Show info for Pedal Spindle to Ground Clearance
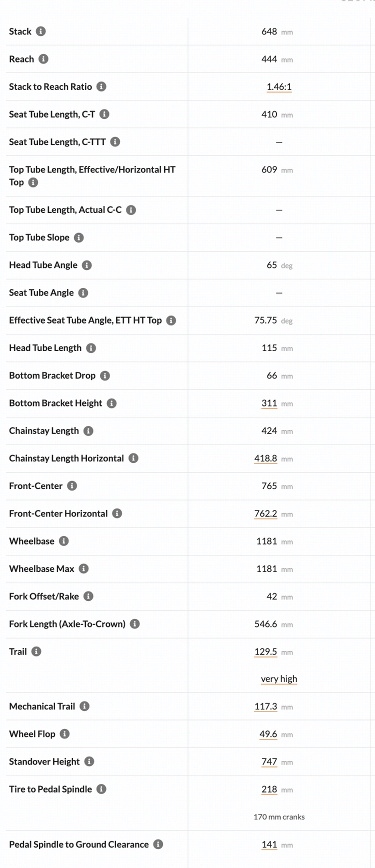 pyautogui.click(x=158, y=844)
